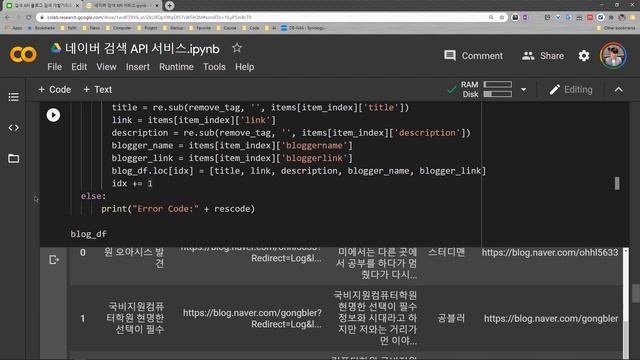Select row index 1 cell
The height and width of the screenshot is (360, 640).
83,318
